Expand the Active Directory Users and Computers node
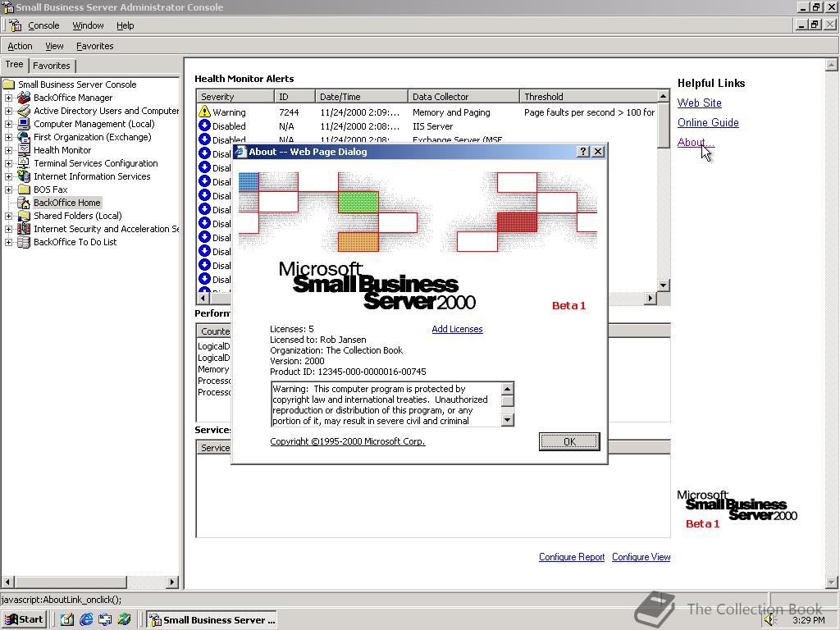Viewport: 840px width, 630px height. (x=8, y=111)
